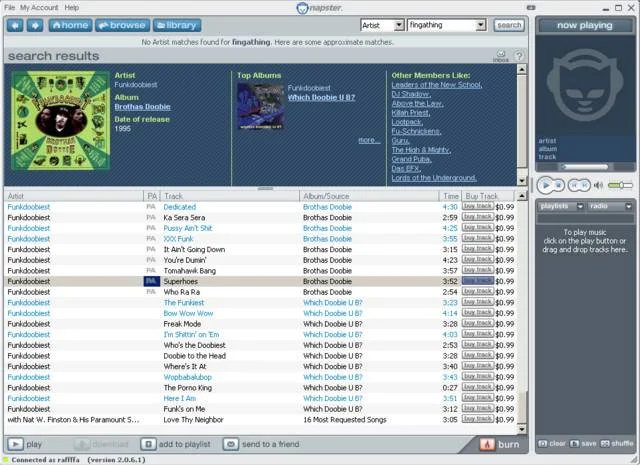The width and height of the screenshot is (640, 465).
Task: Open the Artist search type dropdown
Action: pos(399,25)
